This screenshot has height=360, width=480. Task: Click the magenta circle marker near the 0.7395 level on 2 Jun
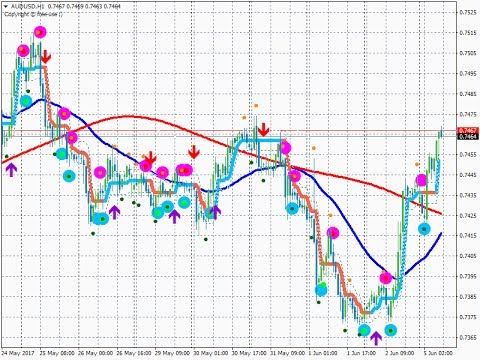click(386, 278)
